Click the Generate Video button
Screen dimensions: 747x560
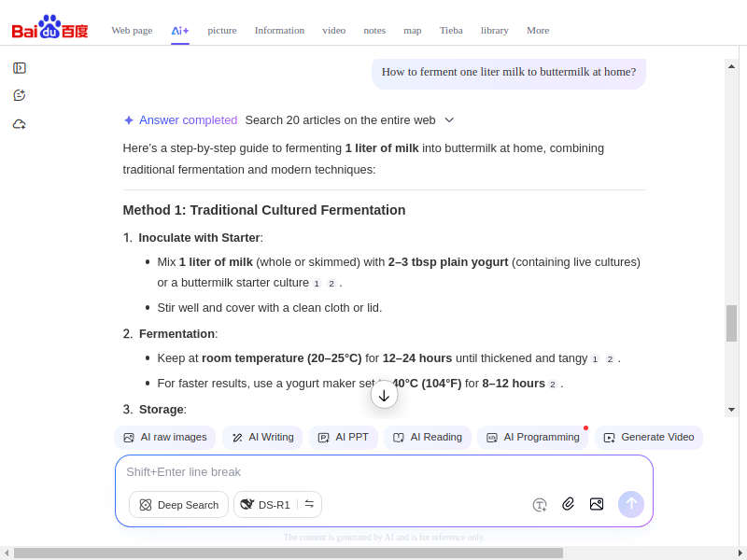pyautogui.click(x=648, y=437)
